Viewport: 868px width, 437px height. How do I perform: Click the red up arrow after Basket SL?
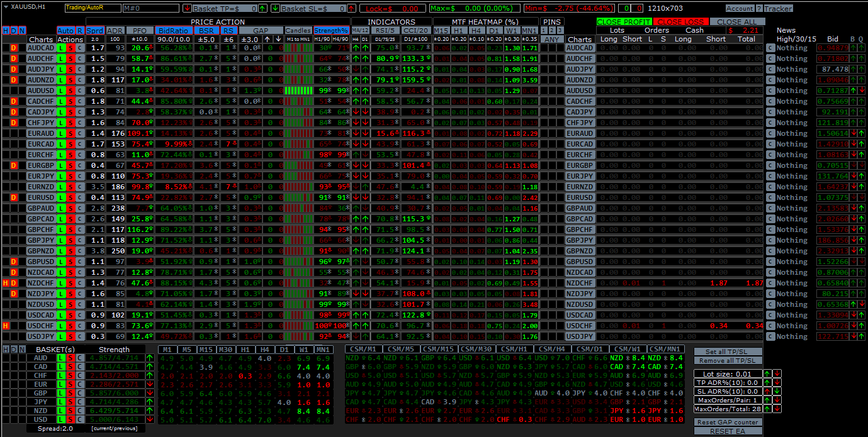click(x=352, y=9)
